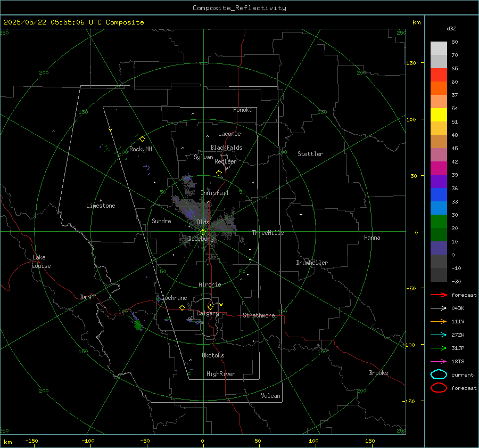Pick the cyan 27ZW arrow in legend
Viewport: 479px width, 448px height.
(439, 335)
